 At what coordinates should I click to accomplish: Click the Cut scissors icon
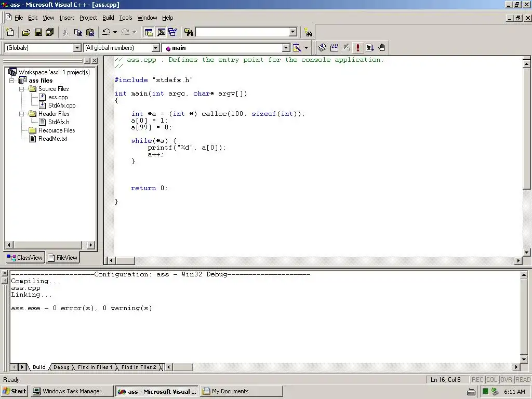(65, 32)
